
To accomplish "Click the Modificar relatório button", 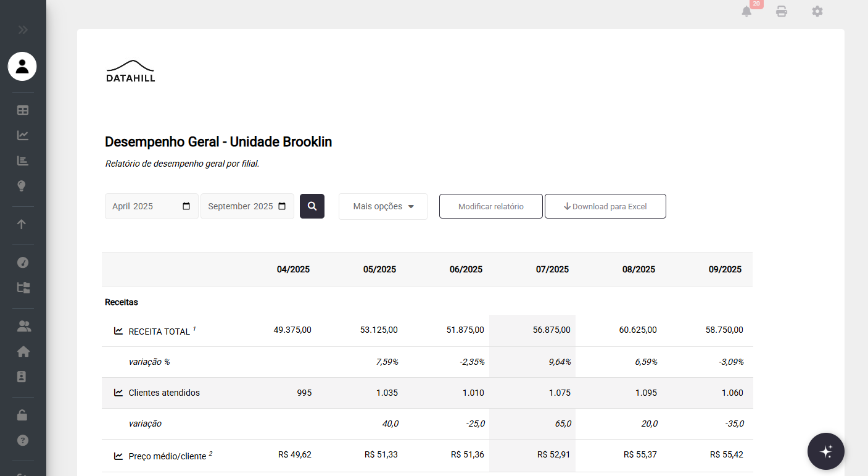I will click(490, 206).
